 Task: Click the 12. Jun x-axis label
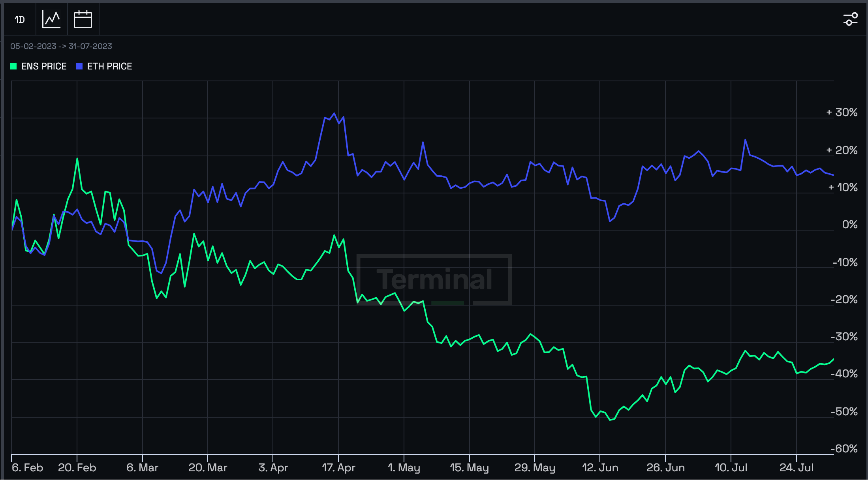pos(600,468)
